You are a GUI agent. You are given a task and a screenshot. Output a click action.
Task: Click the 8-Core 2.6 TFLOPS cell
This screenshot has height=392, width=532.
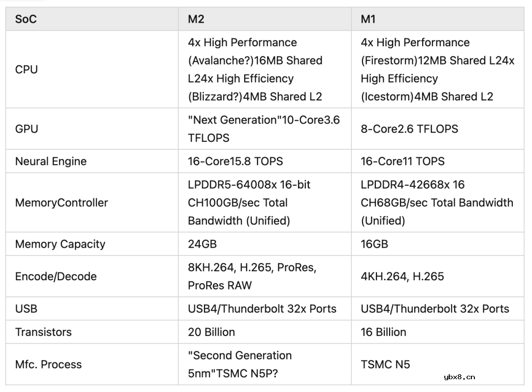point(409,129)
